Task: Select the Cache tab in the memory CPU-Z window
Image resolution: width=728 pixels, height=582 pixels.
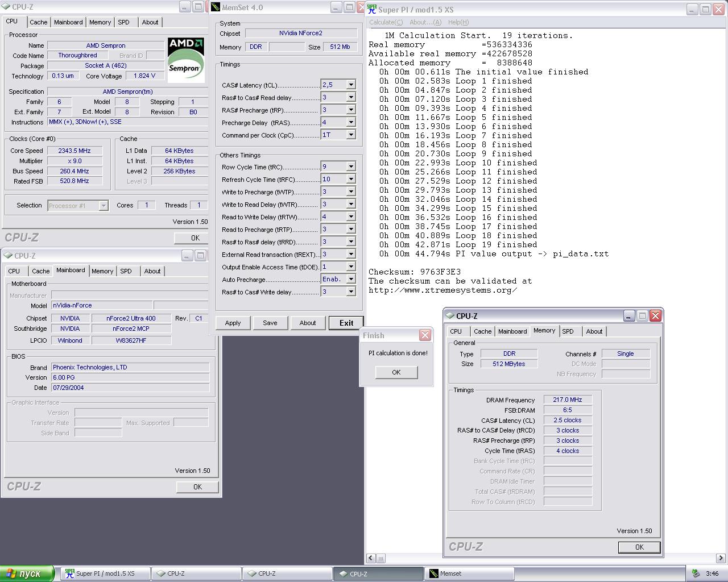Action: pyautogui.click(x=482, y=331)
